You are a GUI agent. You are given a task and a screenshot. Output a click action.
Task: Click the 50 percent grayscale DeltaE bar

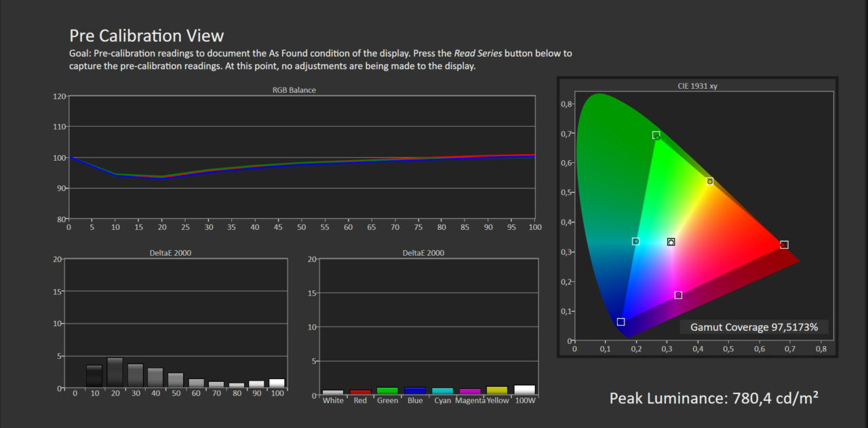176,381
